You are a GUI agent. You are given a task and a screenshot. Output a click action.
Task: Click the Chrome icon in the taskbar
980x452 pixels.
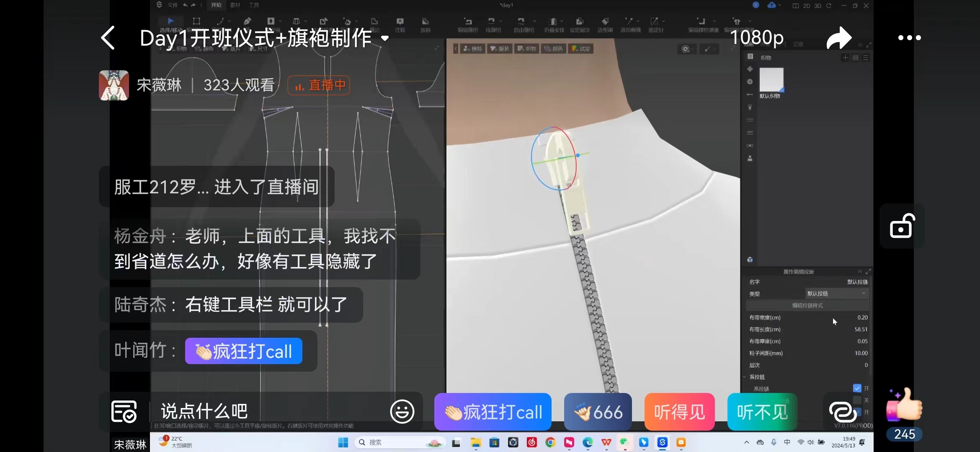[x=550, y=442]
